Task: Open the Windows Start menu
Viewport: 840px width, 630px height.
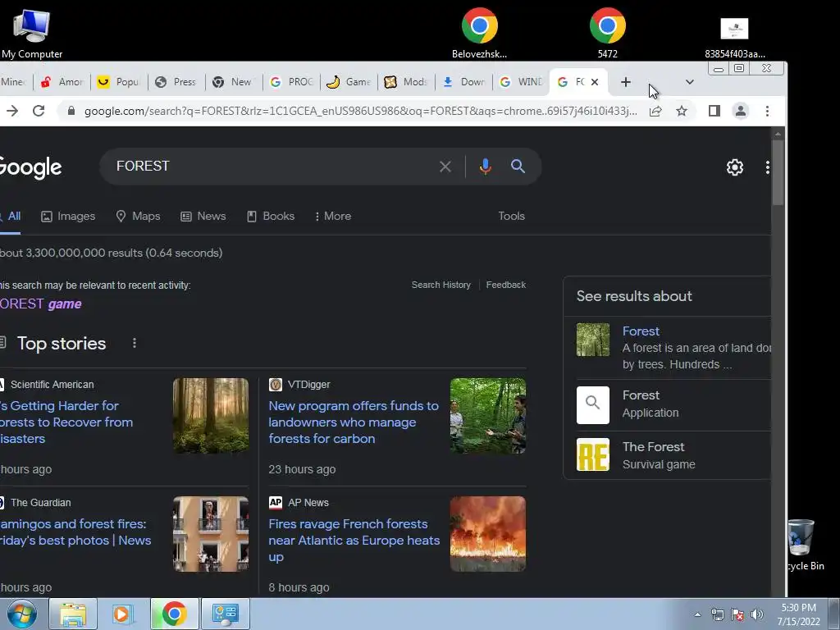Action: [x=21, y=614]
